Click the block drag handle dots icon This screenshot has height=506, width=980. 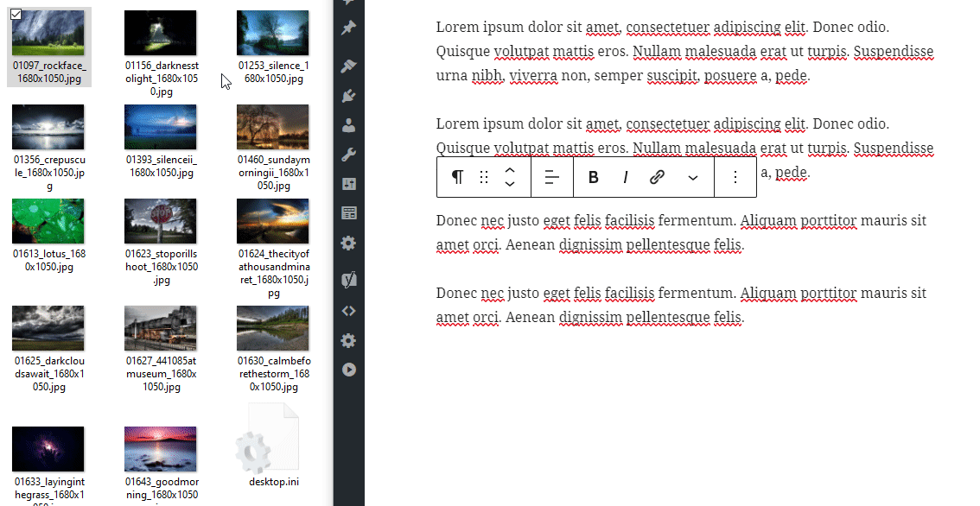484,177
